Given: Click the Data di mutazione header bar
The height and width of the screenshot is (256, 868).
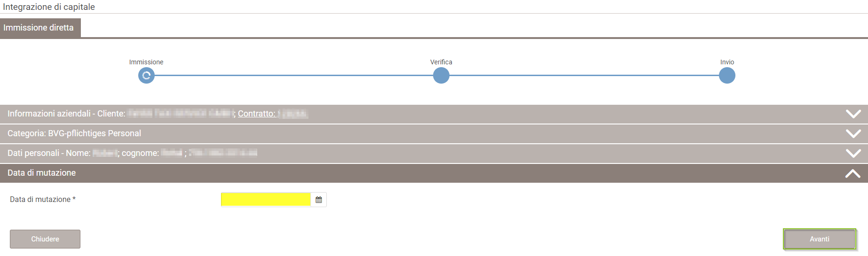Looking at the screenshot, I should click(434, 173).
